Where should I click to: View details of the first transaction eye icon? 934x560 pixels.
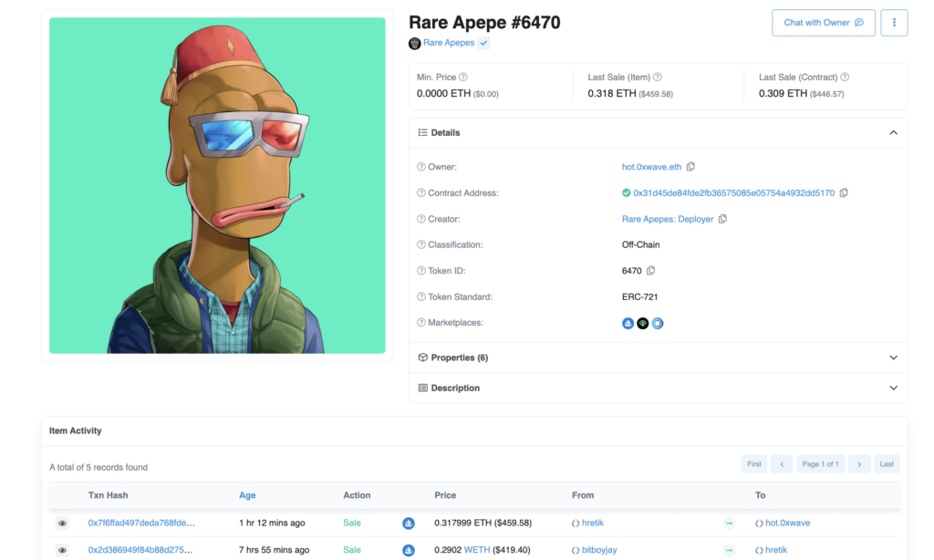[62, 524]
